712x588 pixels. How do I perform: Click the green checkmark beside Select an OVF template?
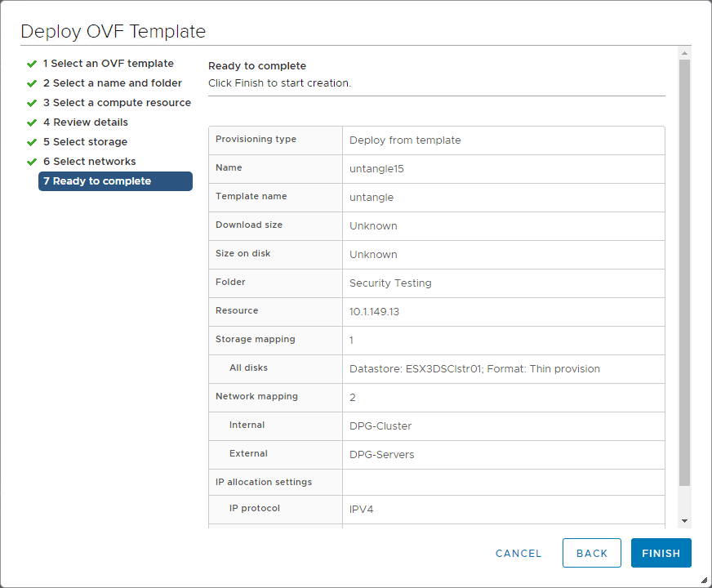coord(32,63)
